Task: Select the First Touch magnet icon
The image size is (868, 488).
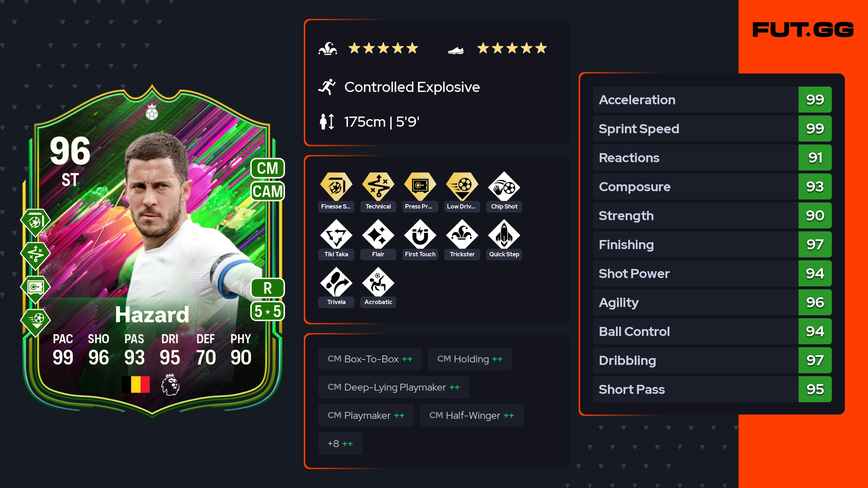Action: coord(420,234)
